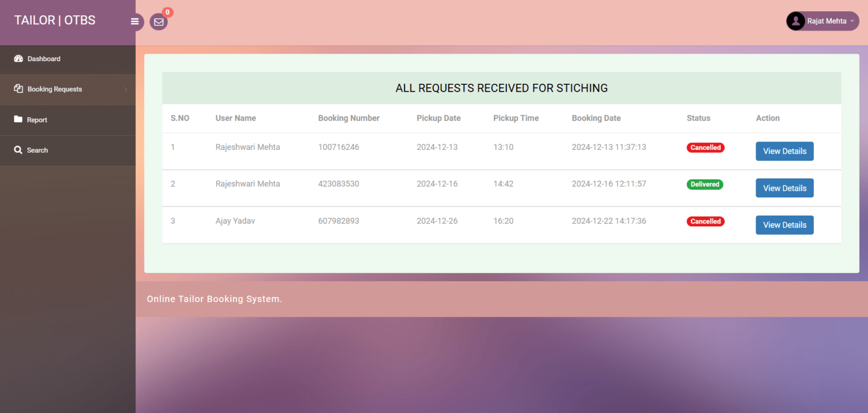
Task: Click the Booking Requests icon
Action: click(19, 89)
